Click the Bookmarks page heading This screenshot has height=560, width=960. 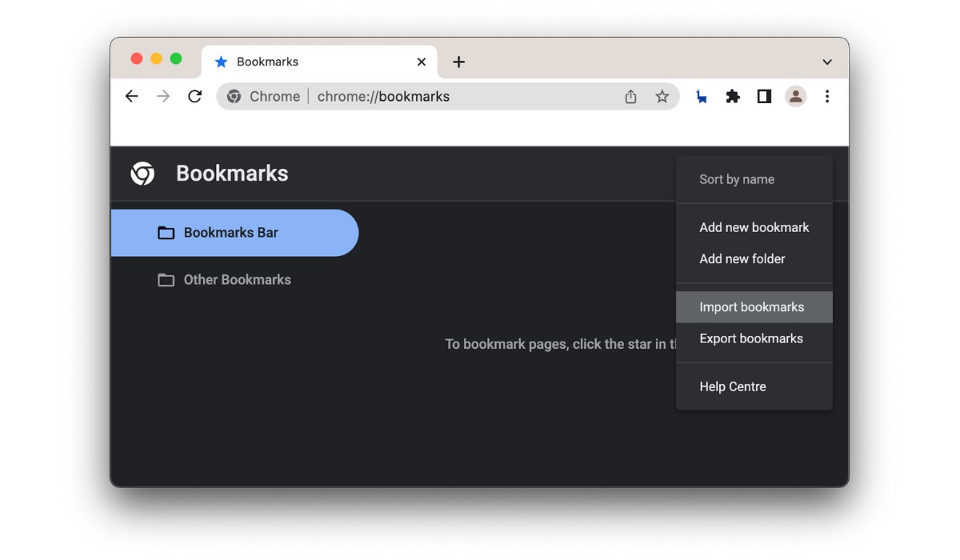232,174
